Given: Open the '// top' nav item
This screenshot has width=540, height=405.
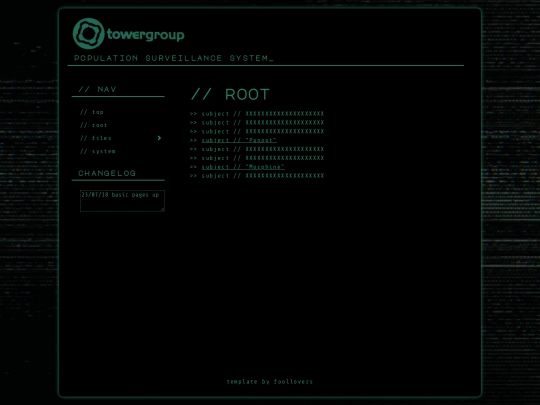Looking at the screenshot, I should (x=92, y=112).
